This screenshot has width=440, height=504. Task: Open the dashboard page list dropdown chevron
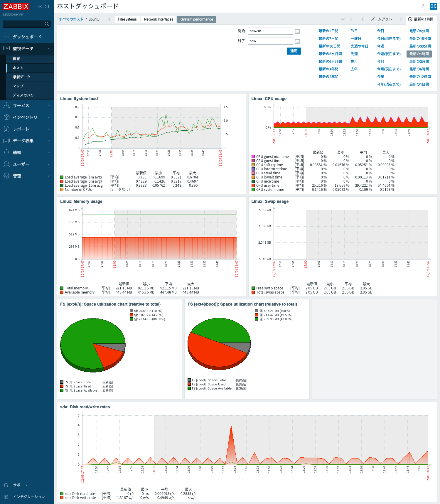[x=342, y=19]
